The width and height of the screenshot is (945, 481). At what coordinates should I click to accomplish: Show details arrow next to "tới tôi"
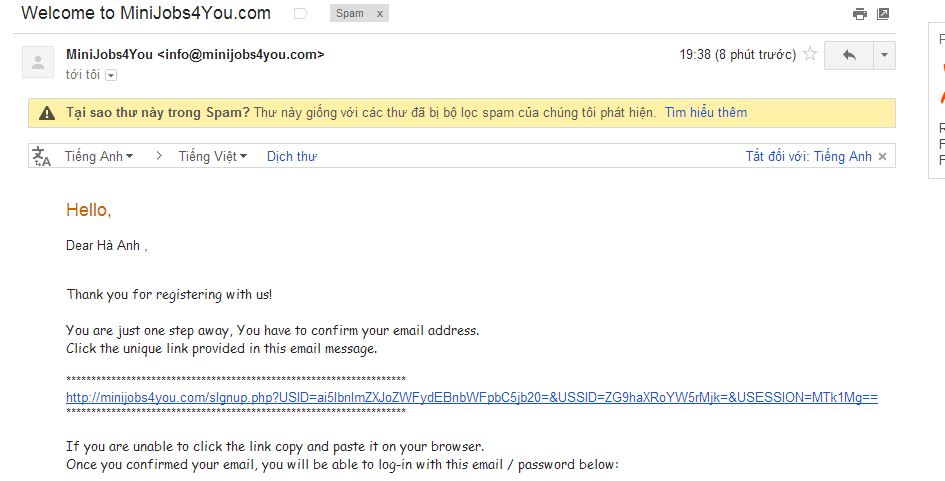(111, 75)
